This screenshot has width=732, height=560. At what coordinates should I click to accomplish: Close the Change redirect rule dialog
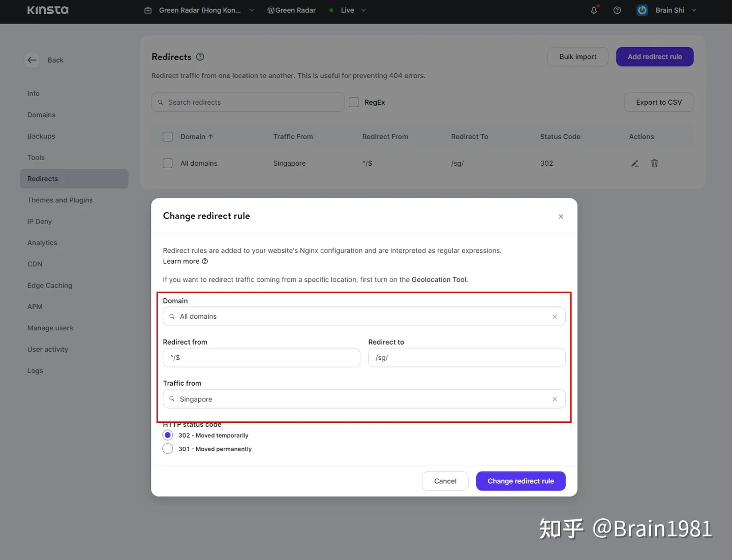561,216
